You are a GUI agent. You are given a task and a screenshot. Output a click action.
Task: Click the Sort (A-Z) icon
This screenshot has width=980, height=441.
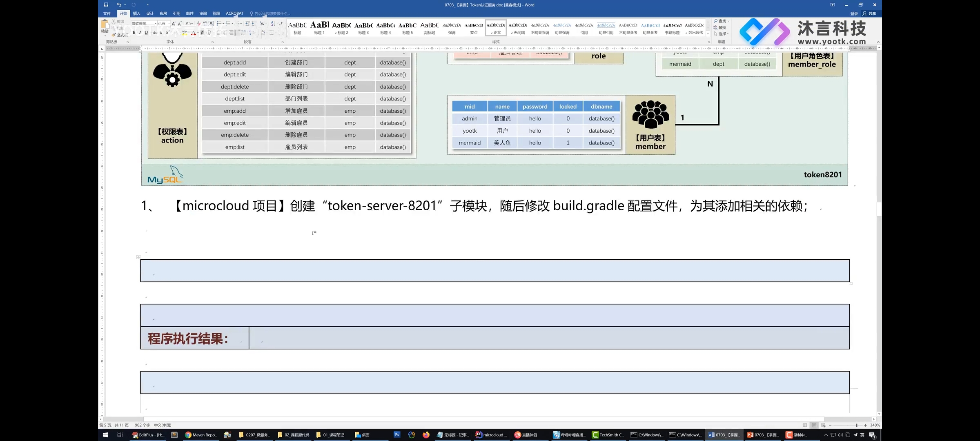coord(273,24)
